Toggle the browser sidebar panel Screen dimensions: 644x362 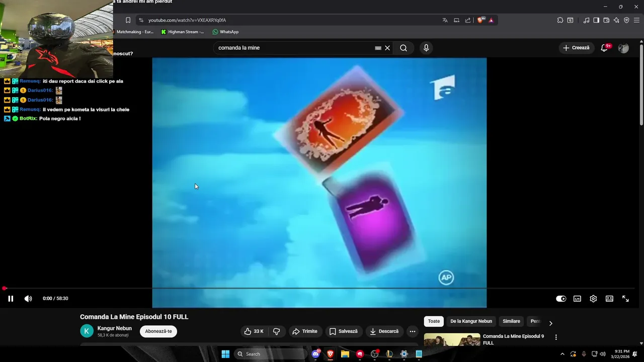pos(596,20)
